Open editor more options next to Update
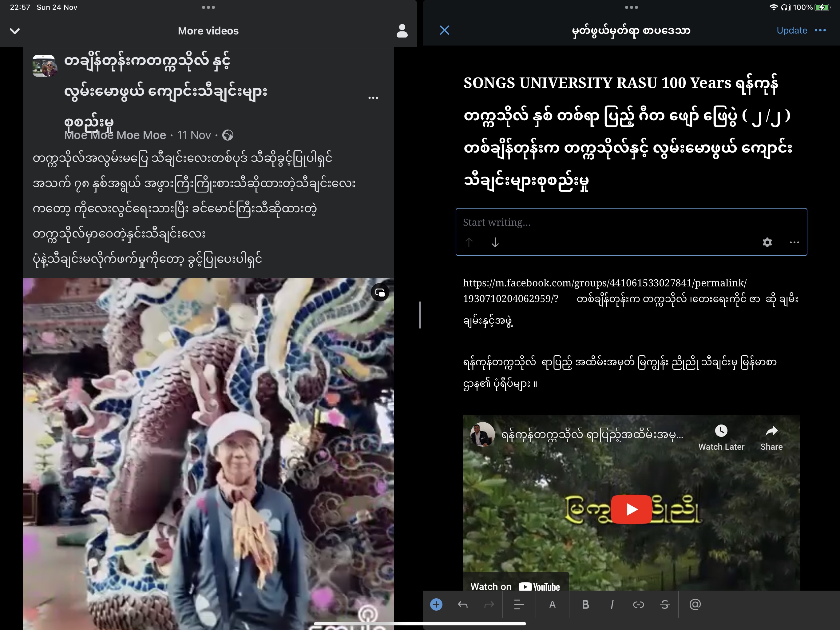 (820, 30)
